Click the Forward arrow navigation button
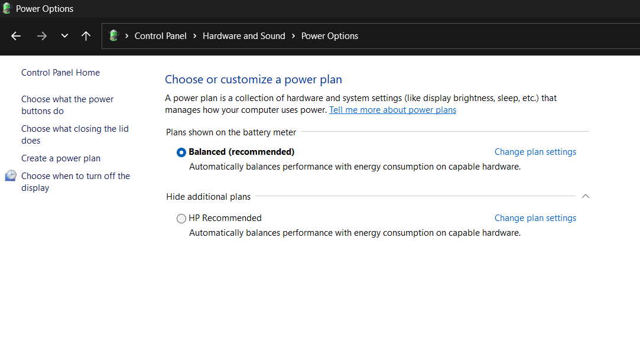640x364 pixels. pyautogui.click(x=41, y=36)
